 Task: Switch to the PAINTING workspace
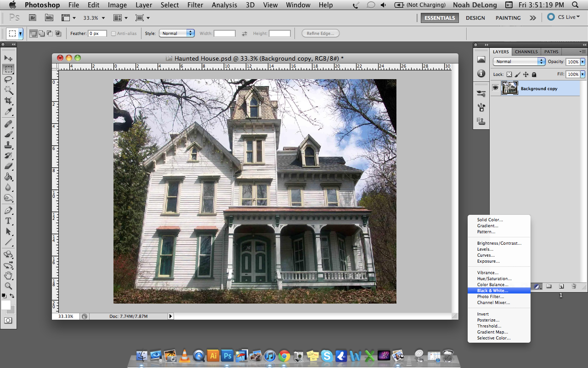(x=508, y=18)
